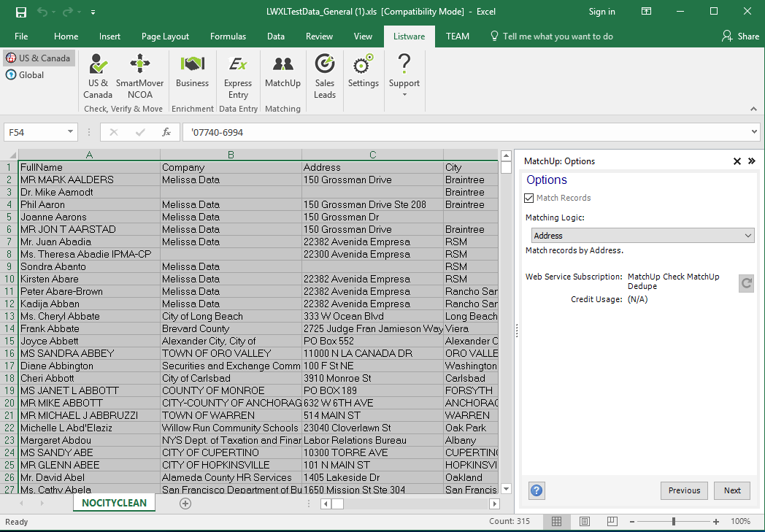Expand the Name Box dropdown arrow
The width and height of the screenshot is (765, 532).
pos(71,132)
